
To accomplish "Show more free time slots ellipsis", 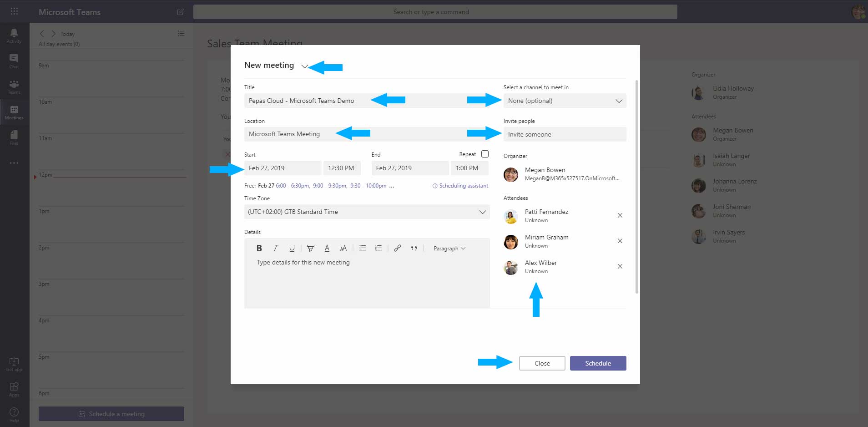I will point(392,186).
